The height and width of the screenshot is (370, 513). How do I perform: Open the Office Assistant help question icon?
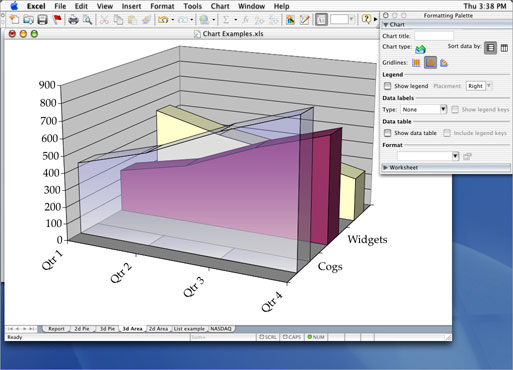coord(366,19)
